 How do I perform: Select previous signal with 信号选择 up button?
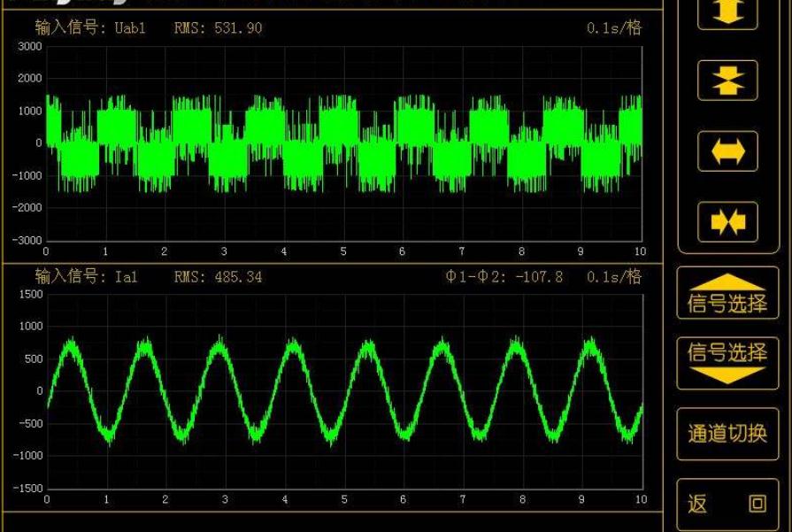(728, 293)
